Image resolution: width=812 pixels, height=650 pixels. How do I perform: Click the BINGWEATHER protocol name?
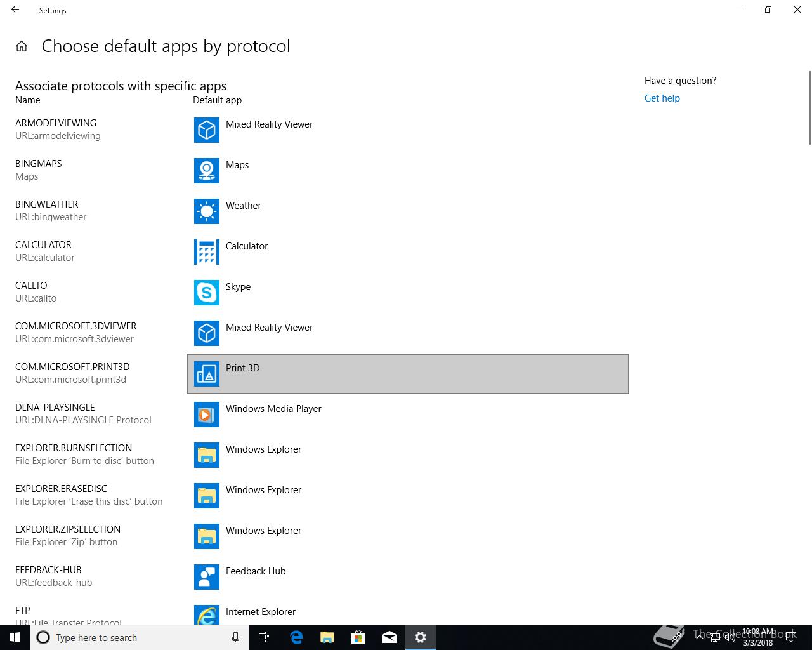point(47,204)
